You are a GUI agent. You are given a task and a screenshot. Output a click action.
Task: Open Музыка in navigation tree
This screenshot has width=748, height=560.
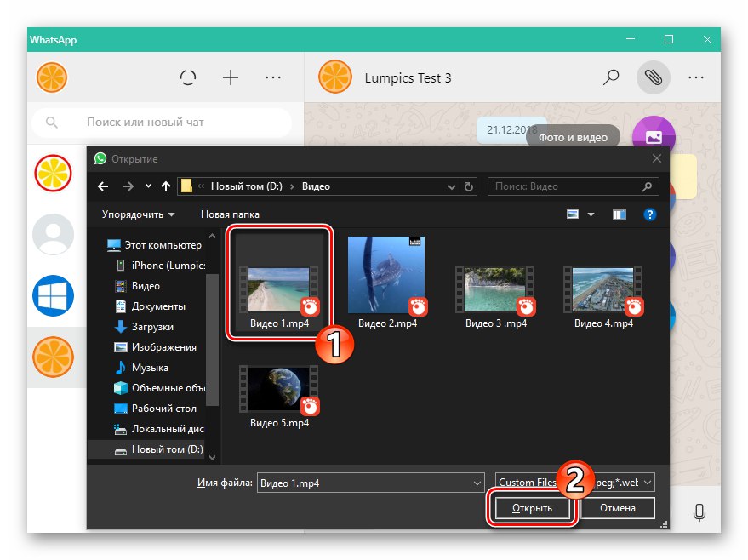pos(142,368)
